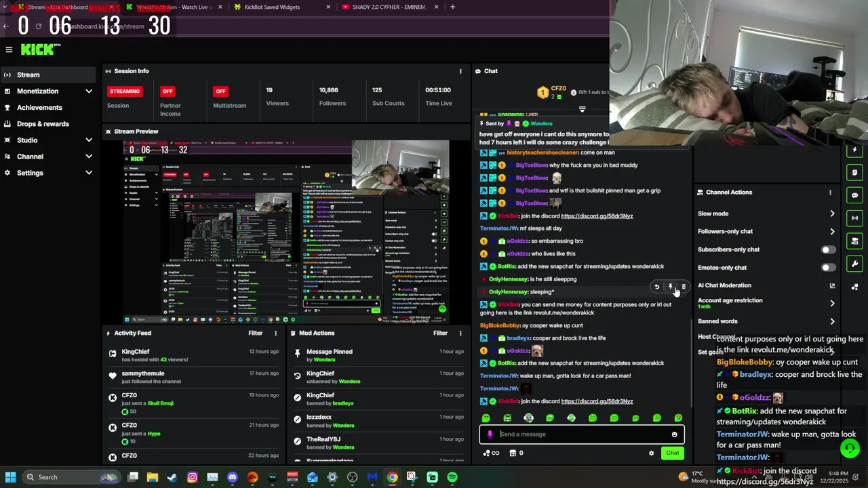
Task: Delete the hovered chat message
Action: (683, 287)
